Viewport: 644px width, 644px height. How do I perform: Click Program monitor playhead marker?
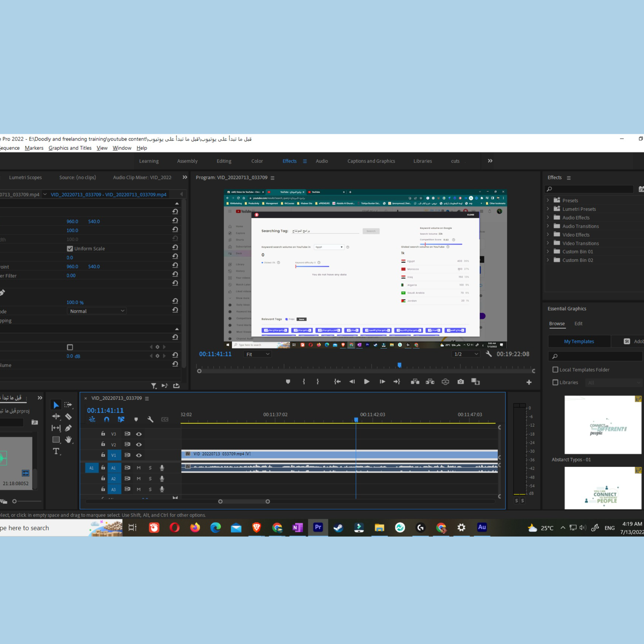tap(400, 365)
